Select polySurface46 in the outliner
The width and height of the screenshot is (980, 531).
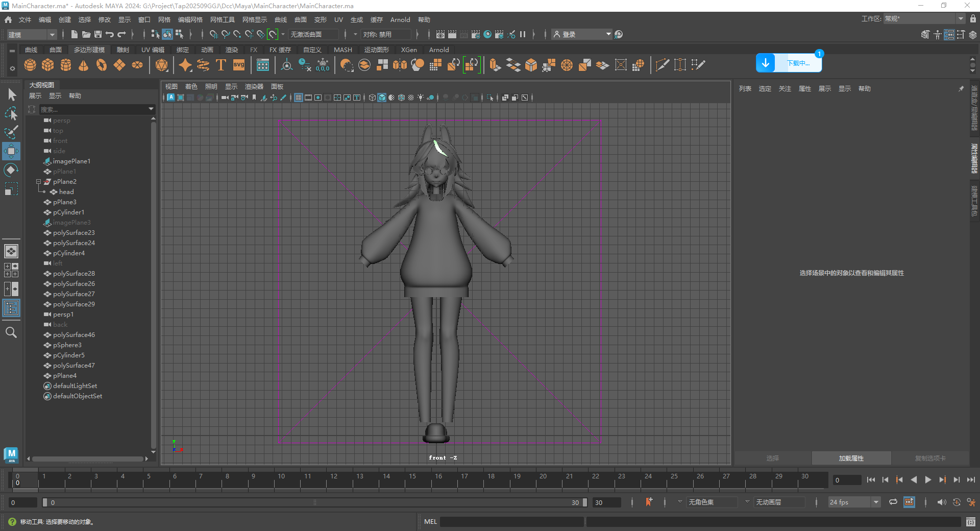tap(74, 335)
